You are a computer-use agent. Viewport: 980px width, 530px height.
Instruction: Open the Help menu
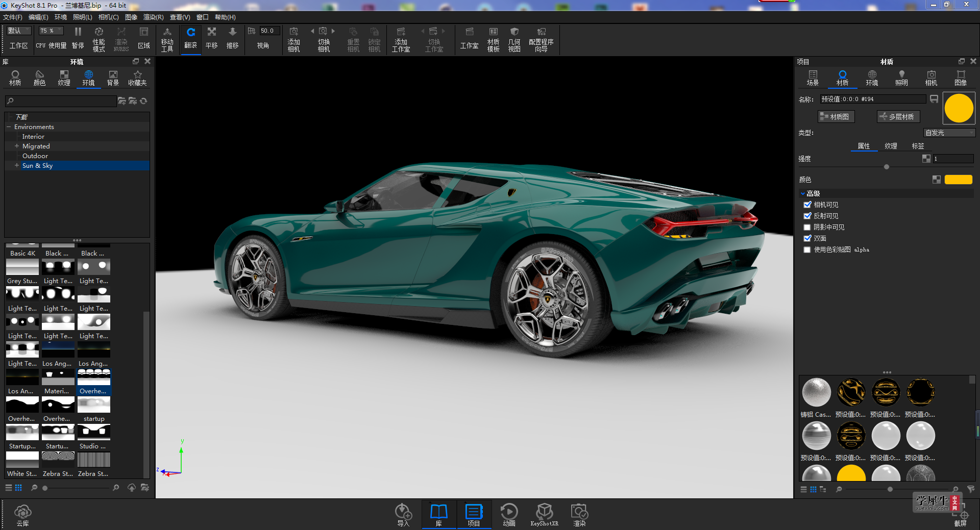(x=225, y=17)
